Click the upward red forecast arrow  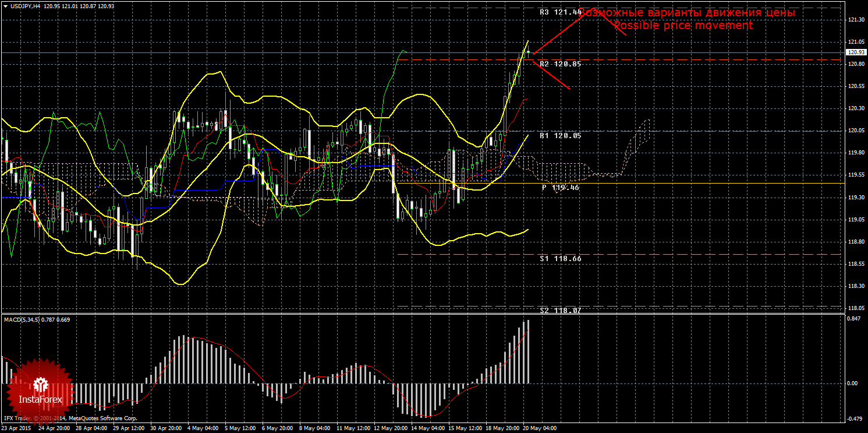558,33
